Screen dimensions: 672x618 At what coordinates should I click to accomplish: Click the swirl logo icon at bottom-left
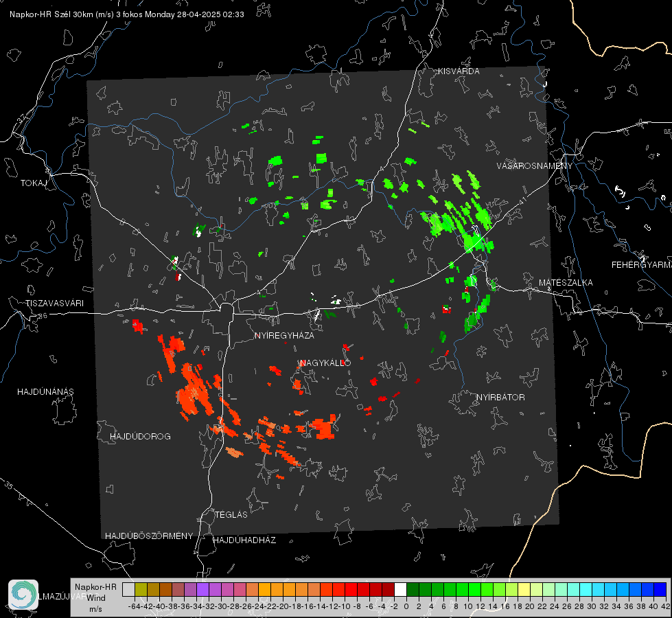[x=23, y=594]
